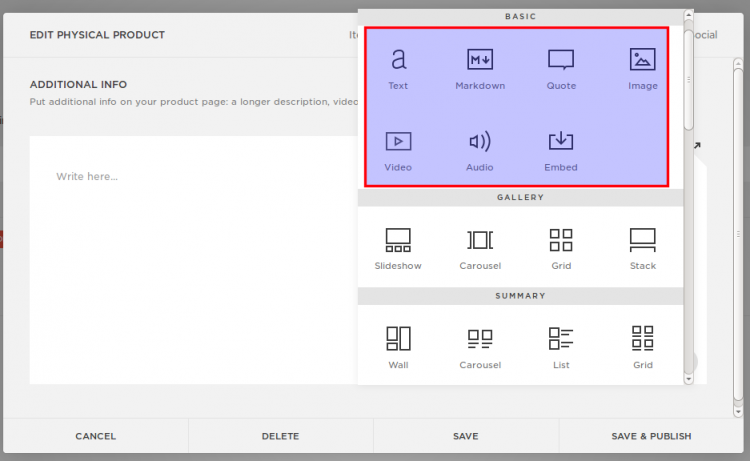Viewport: 750px width, 461px height.
Task: Select the Summary Wall block
Action: [398, 348]
